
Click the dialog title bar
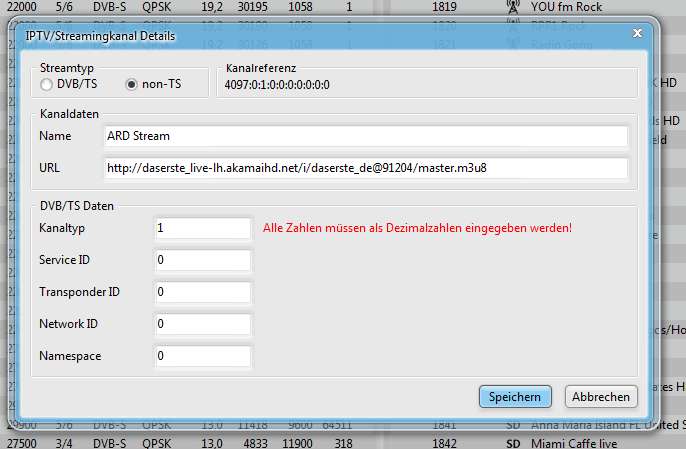[x=300, y=34]
